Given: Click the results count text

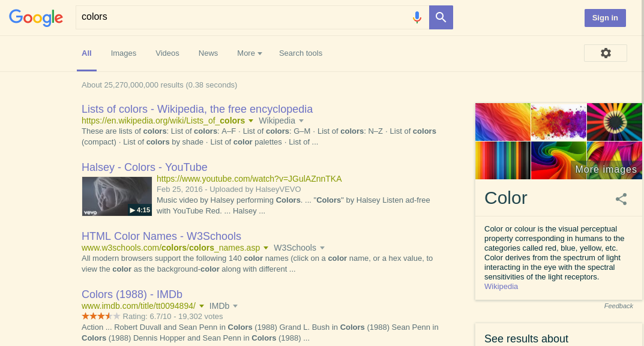Looking at the screenshot, I should (x=160, y=85).
